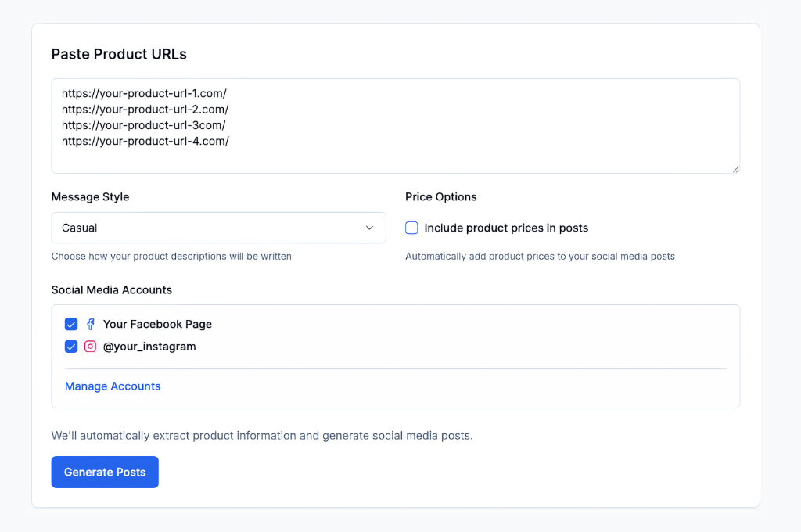
Task: Click the Social Media Accounts heading
Action: click(111, 289)
